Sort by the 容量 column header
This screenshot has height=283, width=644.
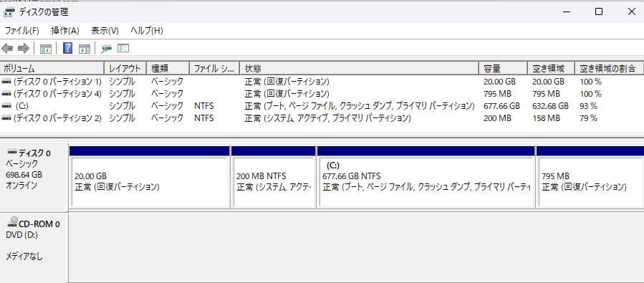pos(503,68)
